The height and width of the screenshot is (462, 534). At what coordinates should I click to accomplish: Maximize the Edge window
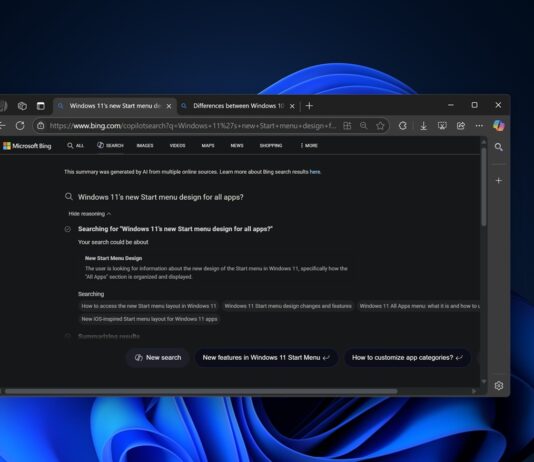(474, 105)
